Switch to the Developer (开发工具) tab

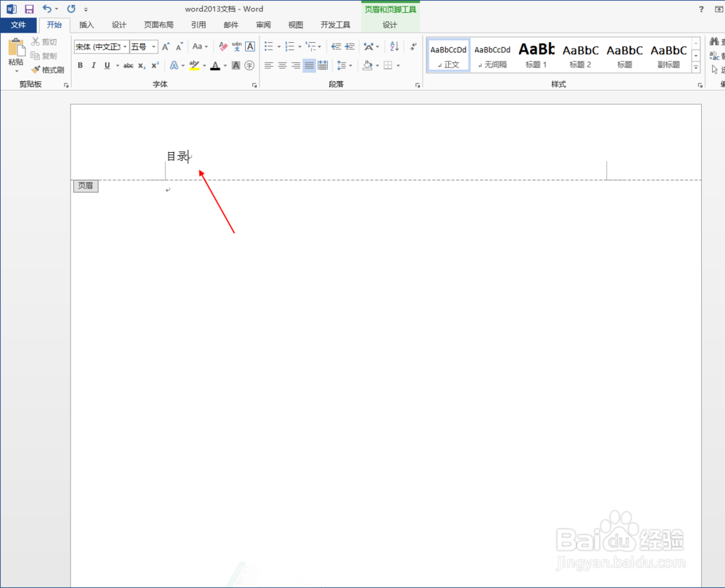coord(335,25)
